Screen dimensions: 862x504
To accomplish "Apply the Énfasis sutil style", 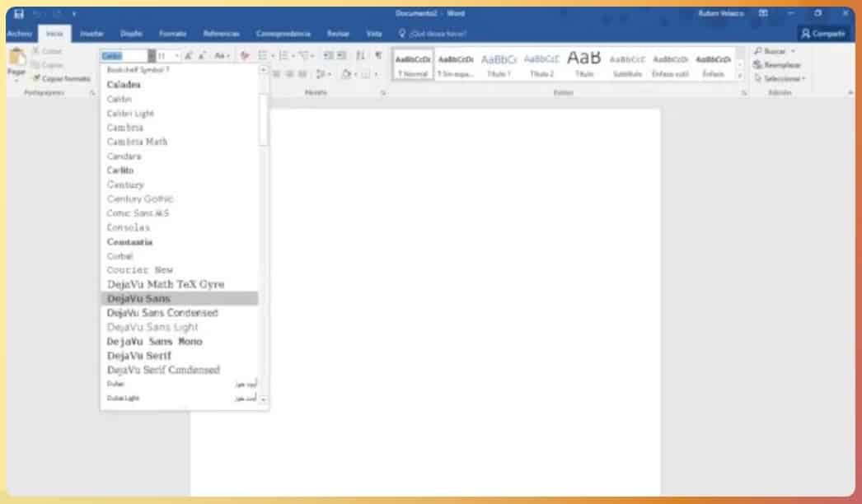I will click(670, 65).
